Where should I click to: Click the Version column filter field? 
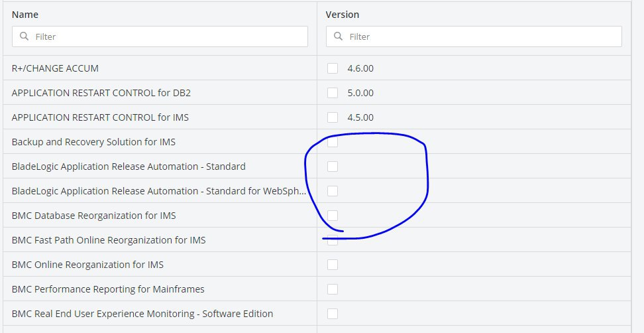click(x=474, y=36)
